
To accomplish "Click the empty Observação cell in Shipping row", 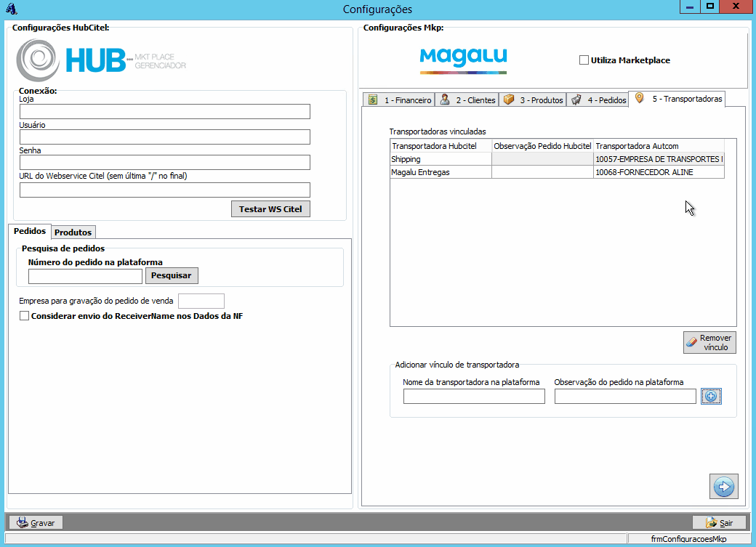I will point(542,159).
